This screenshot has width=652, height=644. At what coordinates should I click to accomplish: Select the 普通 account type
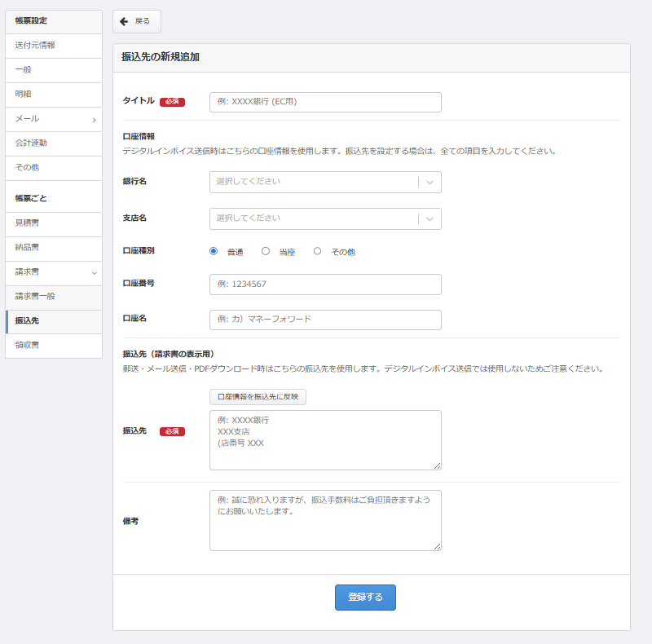pyautogui.click(x=214, y=252)
